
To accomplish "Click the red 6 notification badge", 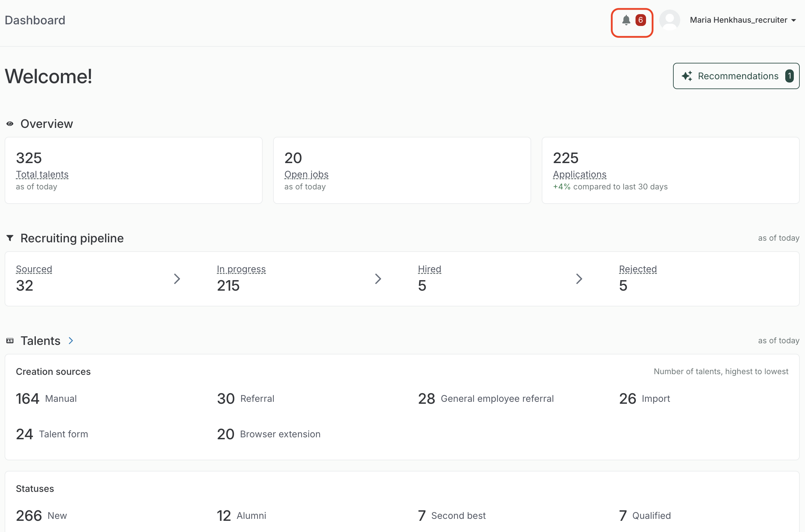I will tap(640, 20).
